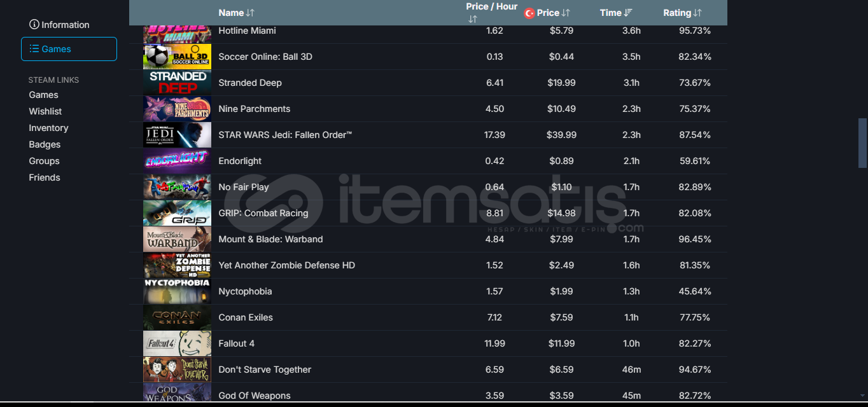Screen dimensions: 868x407
Task: Click the Mount & Blade: Warband thumbnail
Action: pos(177,239)
